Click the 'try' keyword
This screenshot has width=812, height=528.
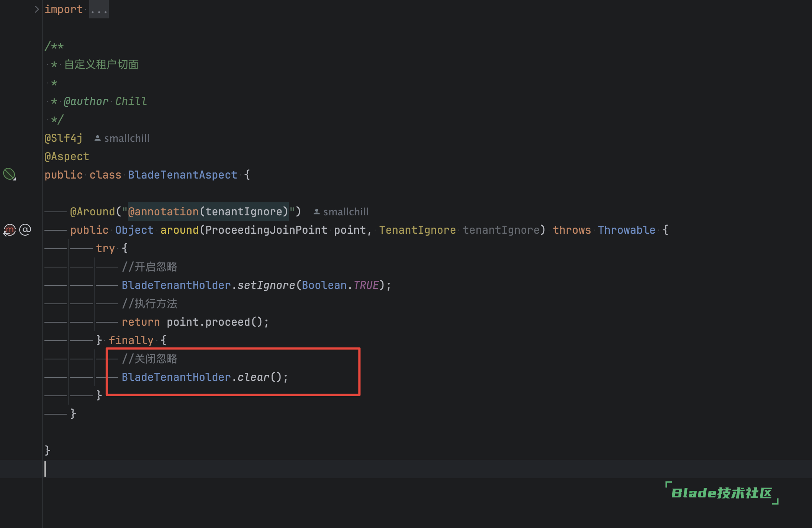(x=105, y=248)
